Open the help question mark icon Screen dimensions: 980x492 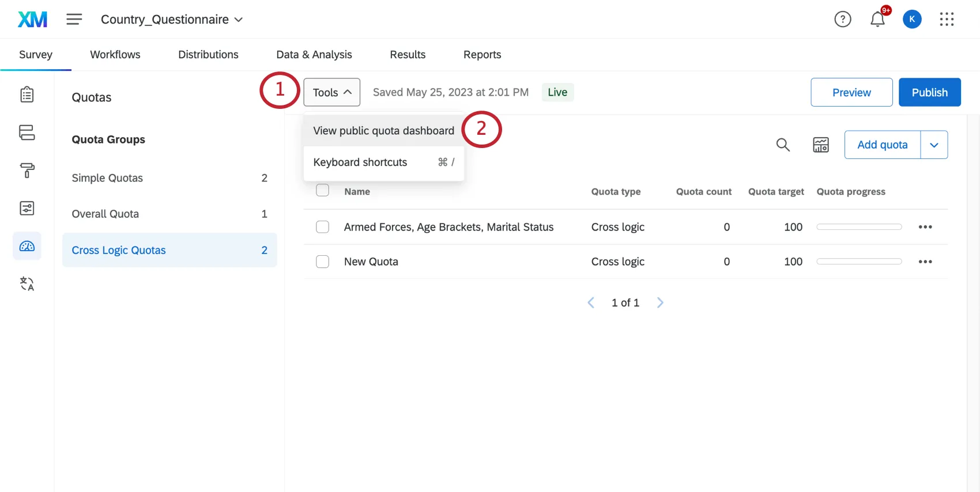click(842, 20)
